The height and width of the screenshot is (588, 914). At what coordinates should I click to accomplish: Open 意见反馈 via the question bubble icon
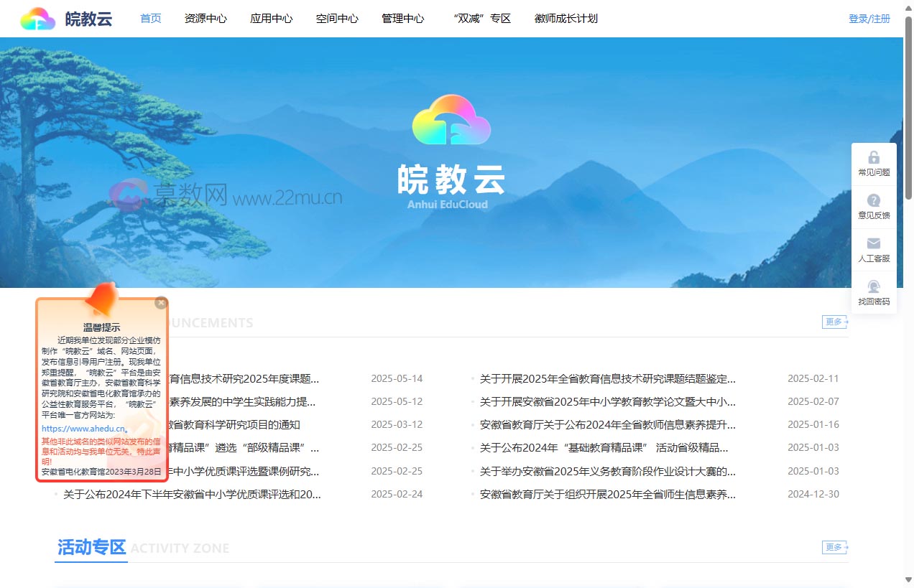[874, 200]
